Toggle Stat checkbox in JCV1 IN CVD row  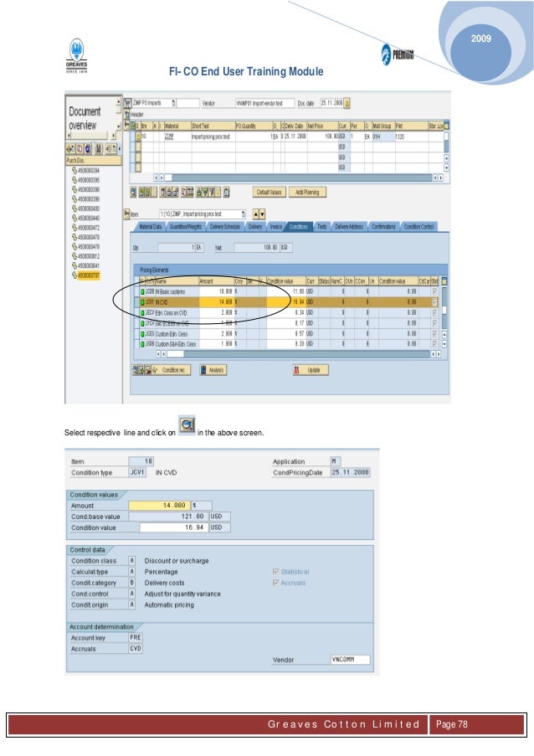click(x=434, y=302)
